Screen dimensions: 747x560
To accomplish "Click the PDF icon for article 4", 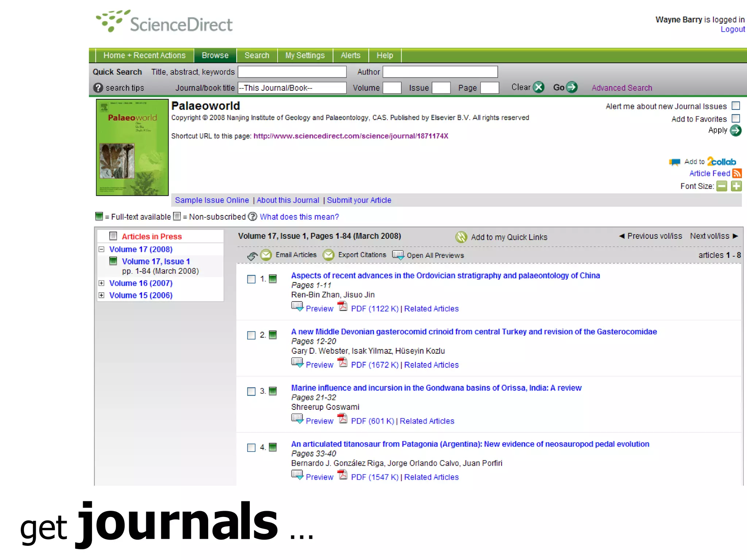I will tap(342, 475).
